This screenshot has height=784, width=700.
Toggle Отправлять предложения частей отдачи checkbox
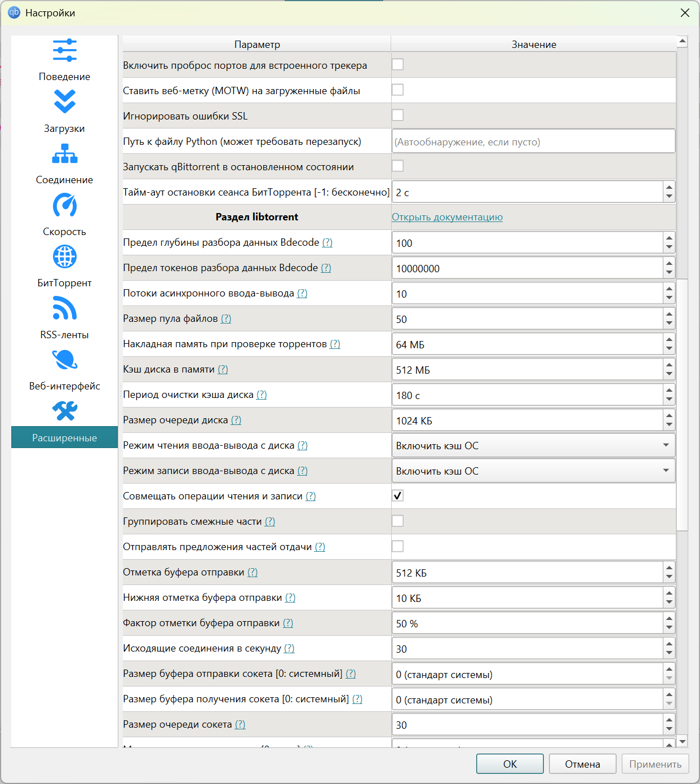click(398, 546)
